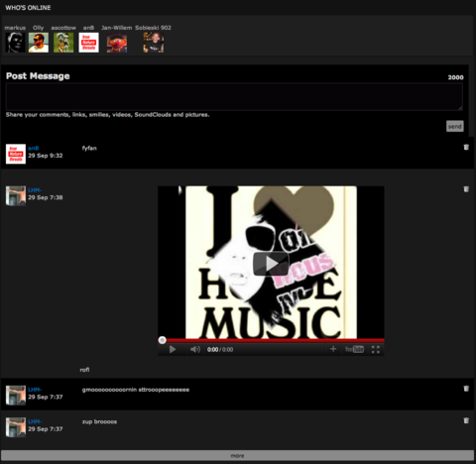Open Olly's avatar in Who's Online
Viewport: 476px width, 464px height.
pyautogui.click(x=39, y=43)
